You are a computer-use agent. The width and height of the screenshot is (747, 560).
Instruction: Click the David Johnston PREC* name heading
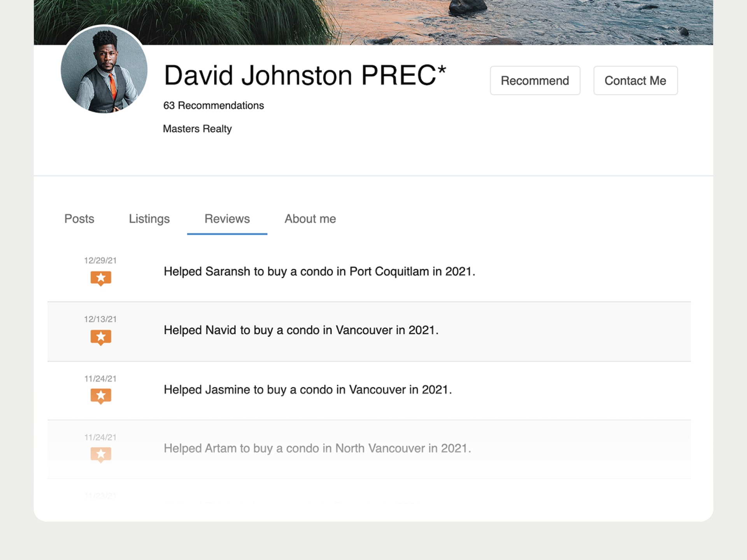pyautogui.click(x=305, y=75)
